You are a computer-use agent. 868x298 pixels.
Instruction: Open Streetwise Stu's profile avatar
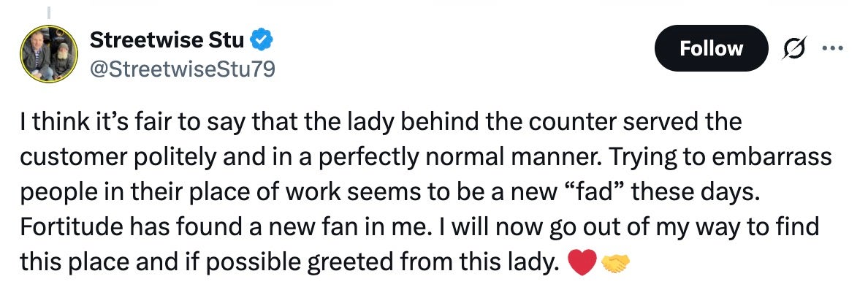pyautogui.click(x=49, y=53)
